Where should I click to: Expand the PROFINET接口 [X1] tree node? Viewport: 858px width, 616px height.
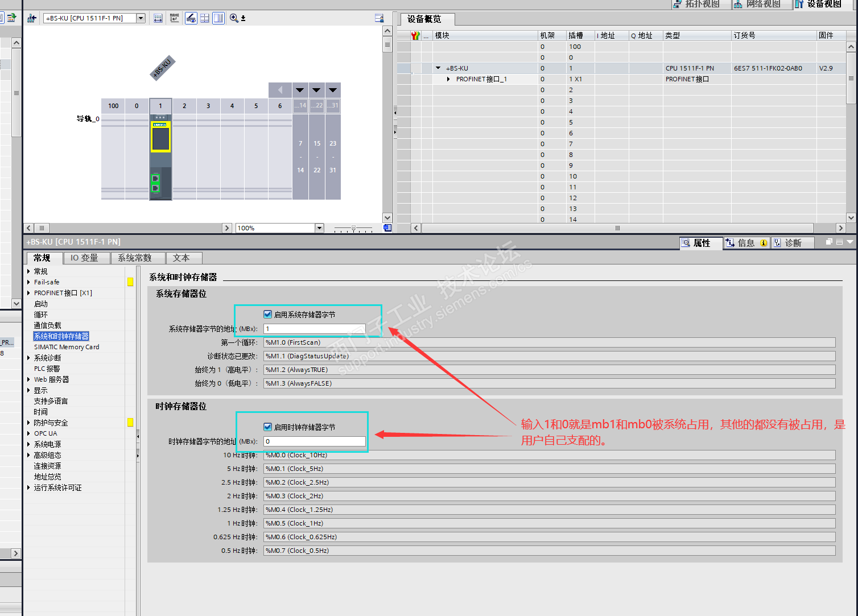(28, 293)
